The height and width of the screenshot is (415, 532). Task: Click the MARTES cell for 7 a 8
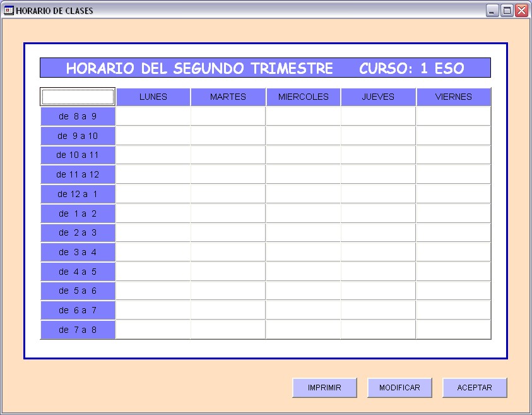tap(228, 330)
